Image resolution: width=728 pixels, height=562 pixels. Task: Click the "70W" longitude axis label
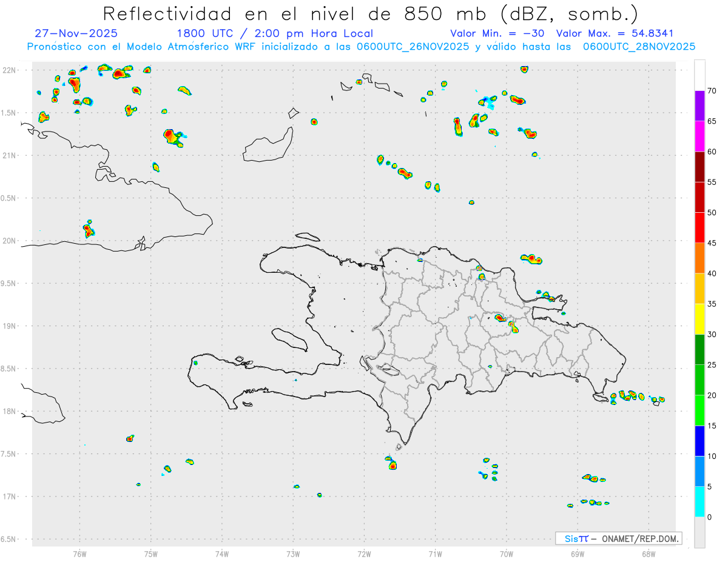(x=506, y=554)
